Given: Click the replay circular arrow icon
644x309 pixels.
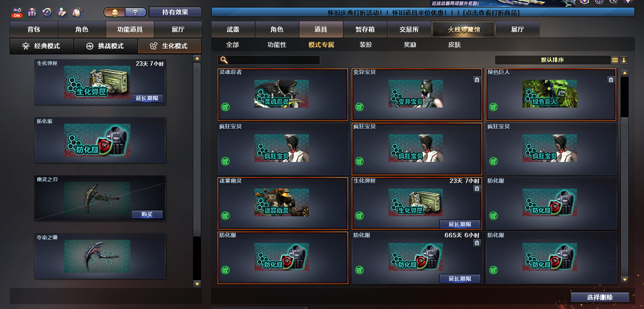Looking at the screenshot, I should click(x=47, y=12).
